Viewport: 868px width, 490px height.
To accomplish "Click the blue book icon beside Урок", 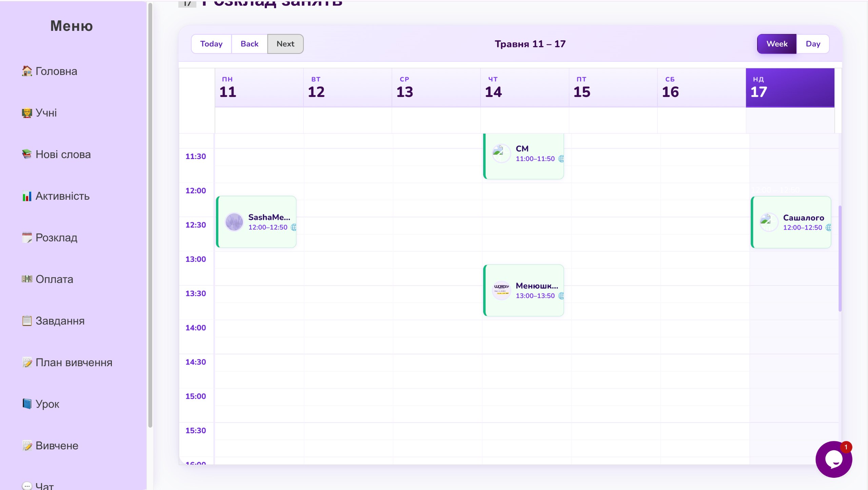I will point(27,404).
